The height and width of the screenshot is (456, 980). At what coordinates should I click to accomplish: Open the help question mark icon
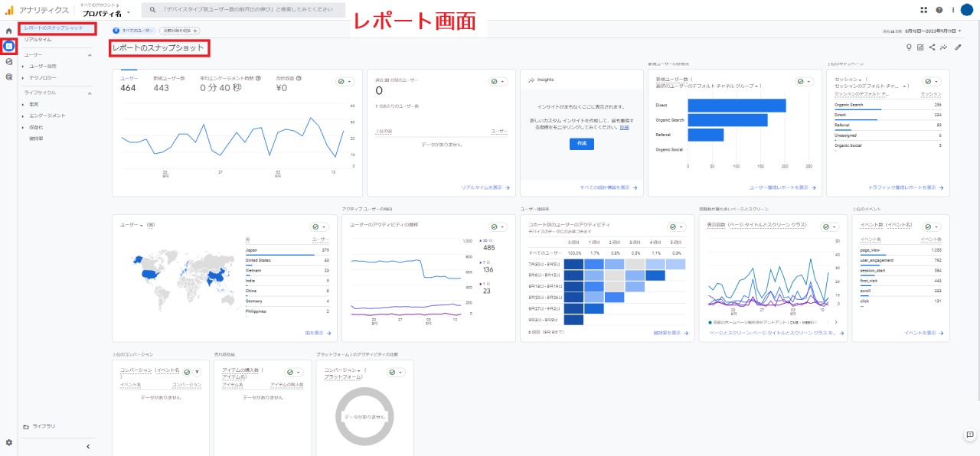(939, 10)
